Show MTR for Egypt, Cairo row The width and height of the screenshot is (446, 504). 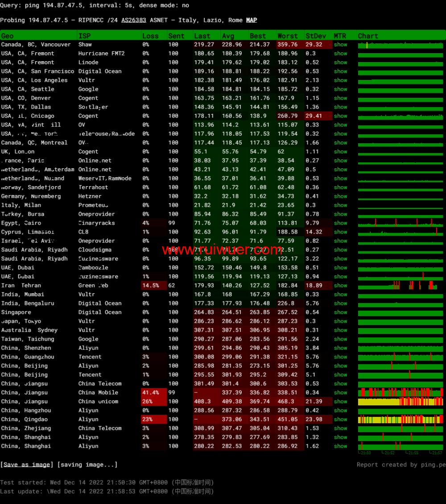coord(340,223)
